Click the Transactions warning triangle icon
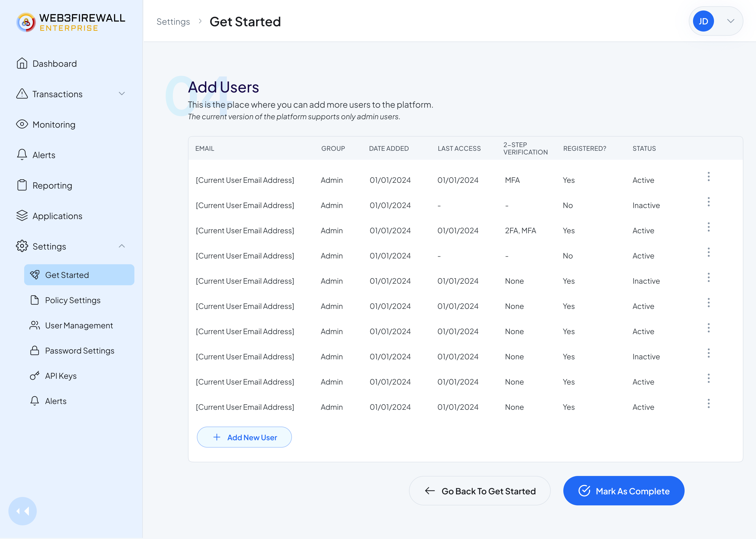 pyautogui.click(x=22, y=94)
